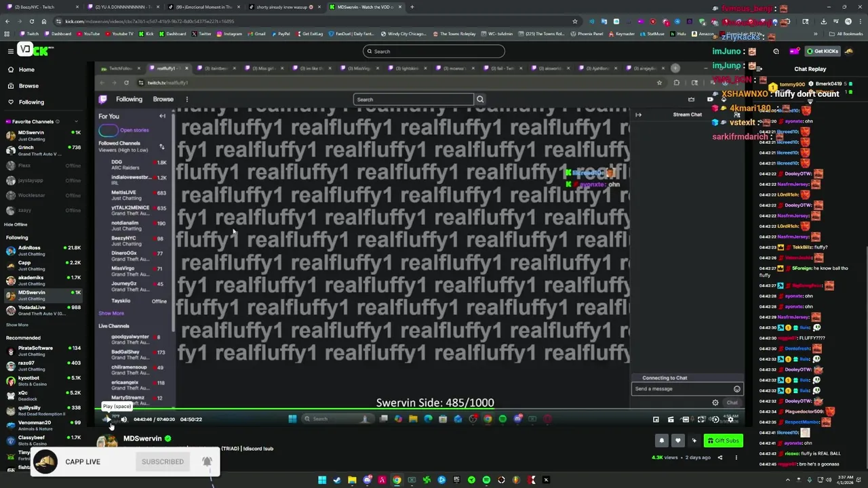
Task: Switch to Emotional Moment browser tab
Action: tap(203, 7)
